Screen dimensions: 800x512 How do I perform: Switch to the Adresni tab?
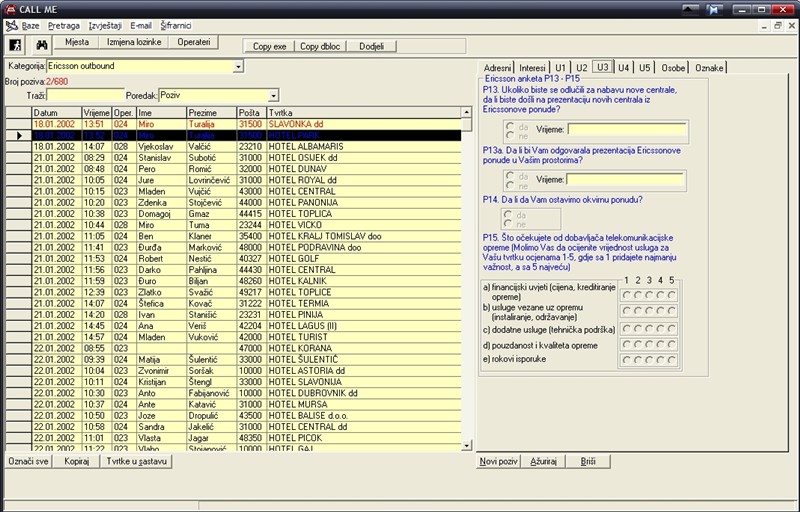pyautogui.click(x=497, y=68)
